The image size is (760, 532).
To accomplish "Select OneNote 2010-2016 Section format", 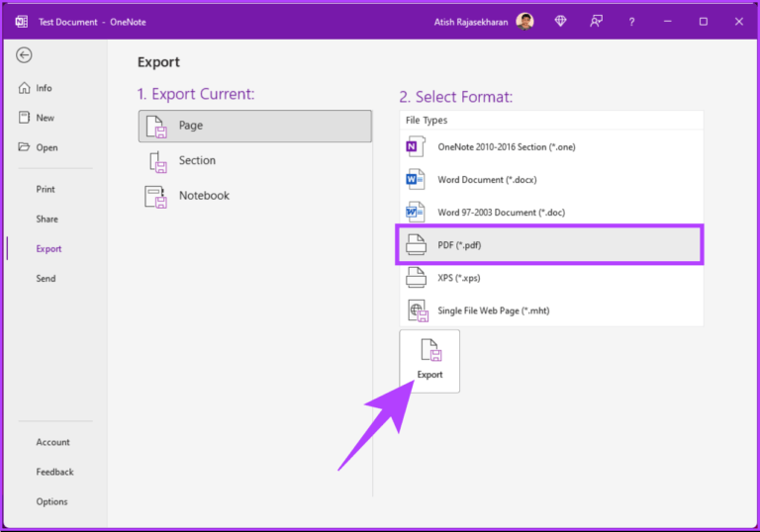I will 551,146.
